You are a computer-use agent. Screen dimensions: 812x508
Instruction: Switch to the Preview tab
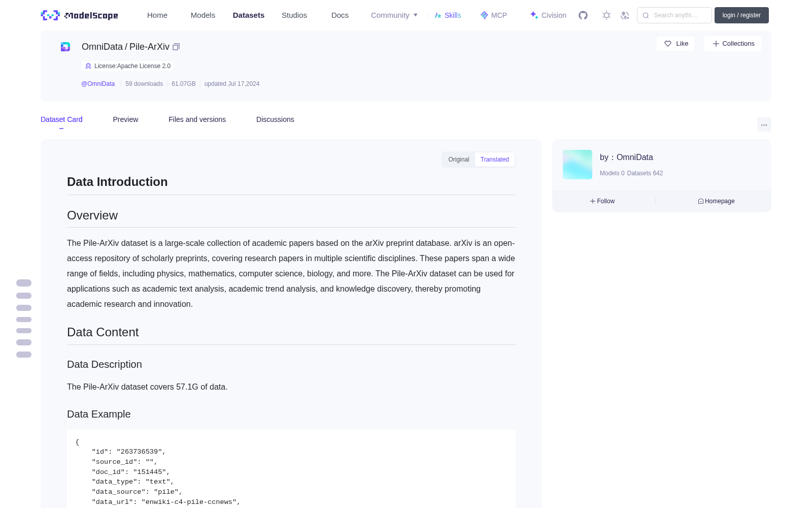tap(125, 119)
